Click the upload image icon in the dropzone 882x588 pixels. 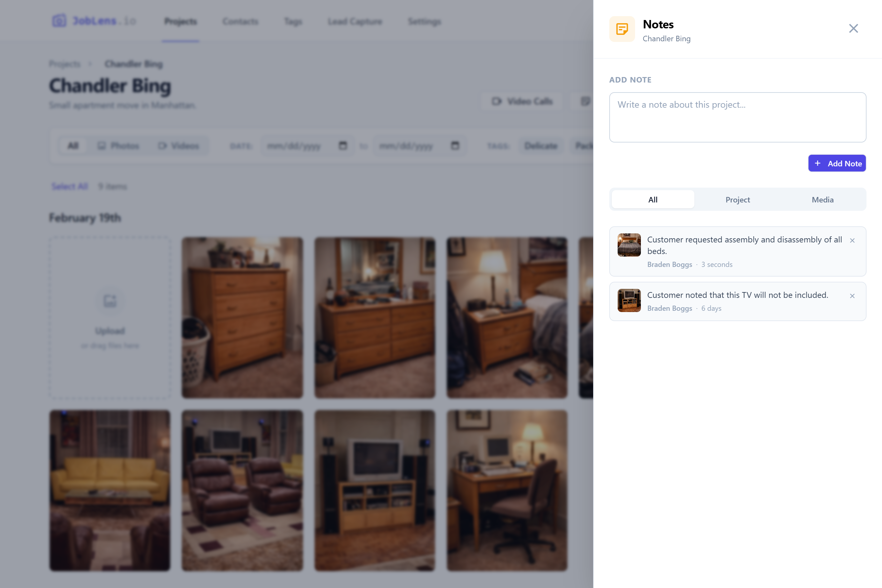110,301
